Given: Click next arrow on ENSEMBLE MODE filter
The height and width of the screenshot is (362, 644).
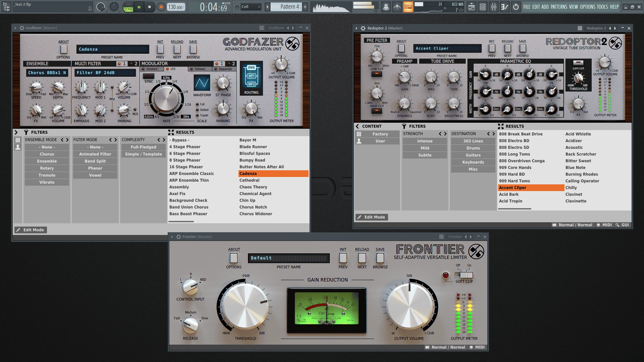Looking at the screenshot, I should tap(67, 140).
